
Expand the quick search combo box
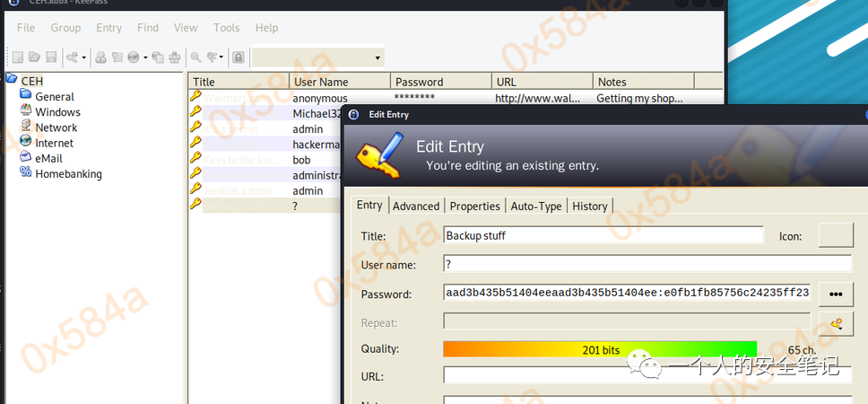[378, 57]
